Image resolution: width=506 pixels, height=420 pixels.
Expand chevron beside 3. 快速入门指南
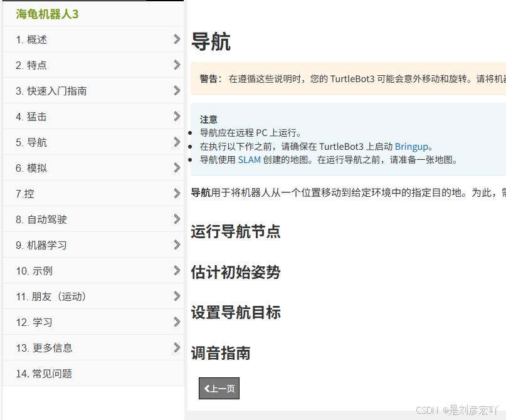tap(177, 91)
